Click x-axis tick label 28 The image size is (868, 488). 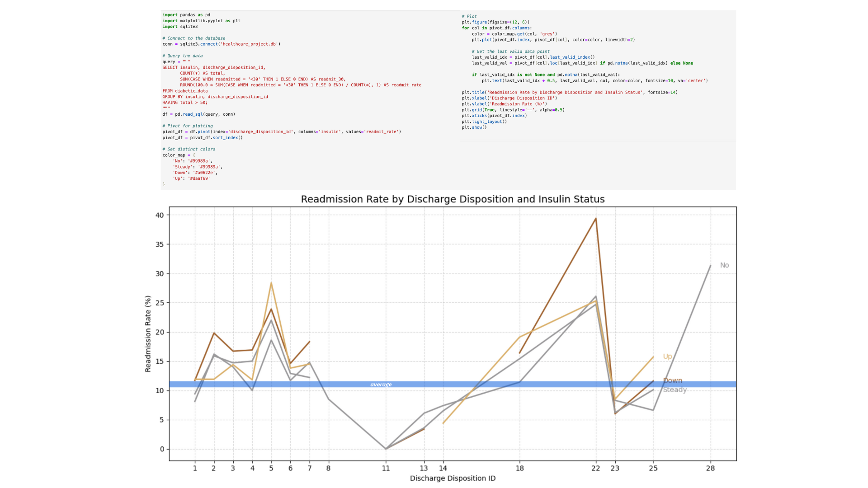pyautogui.click(x=710, y=468)
